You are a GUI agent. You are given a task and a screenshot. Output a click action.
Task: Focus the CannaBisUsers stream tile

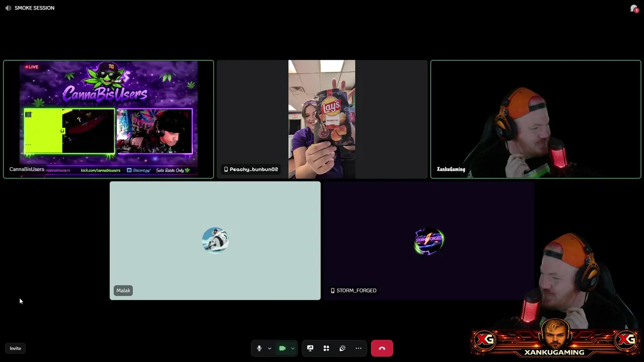tap(108, 119)
